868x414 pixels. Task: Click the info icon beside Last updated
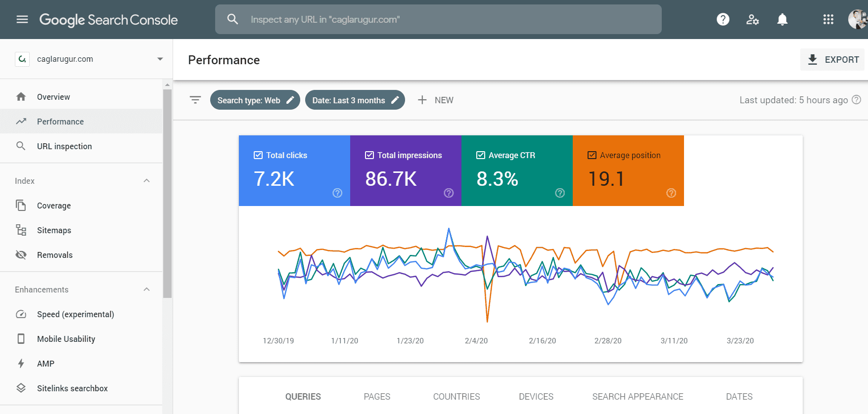point(857,100)
